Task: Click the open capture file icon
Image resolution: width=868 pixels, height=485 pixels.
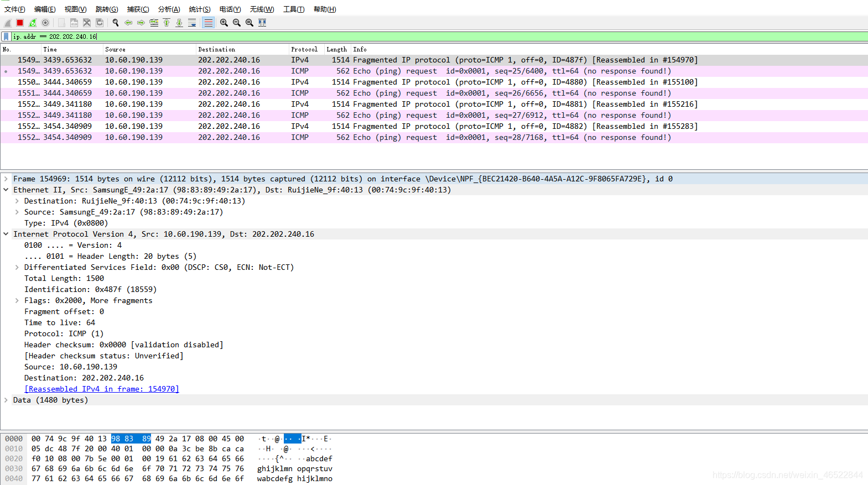Action: click(x=61, y=23)
